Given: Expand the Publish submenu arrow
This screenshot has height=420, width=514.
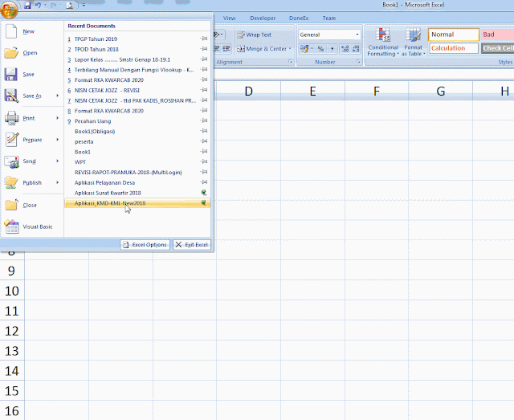Looking at the screenshot, I should point(57,182).
